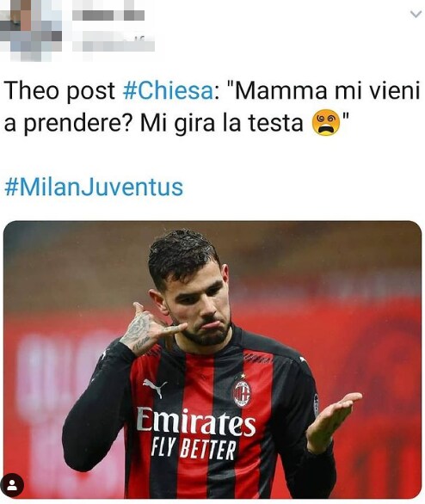Screen dimensions: 425x504
Task: Click the word 'Theo' in tweet
Action: (x=32, y=90)
